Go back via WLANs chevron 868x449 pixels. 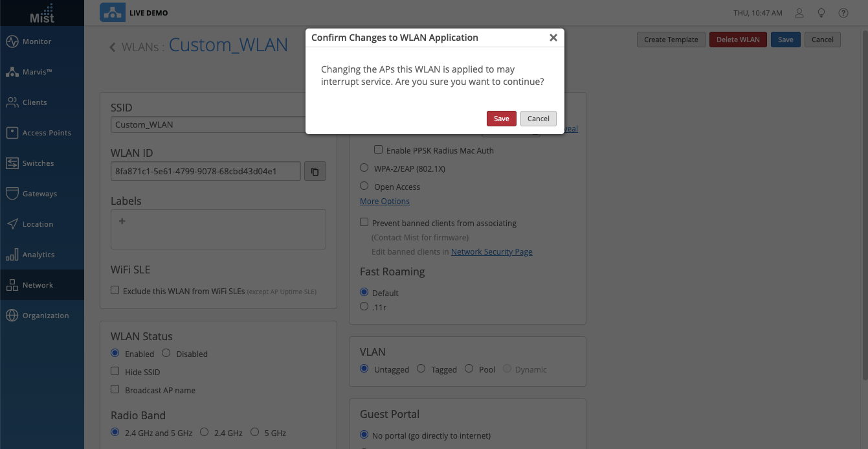[x=113, y=47]
